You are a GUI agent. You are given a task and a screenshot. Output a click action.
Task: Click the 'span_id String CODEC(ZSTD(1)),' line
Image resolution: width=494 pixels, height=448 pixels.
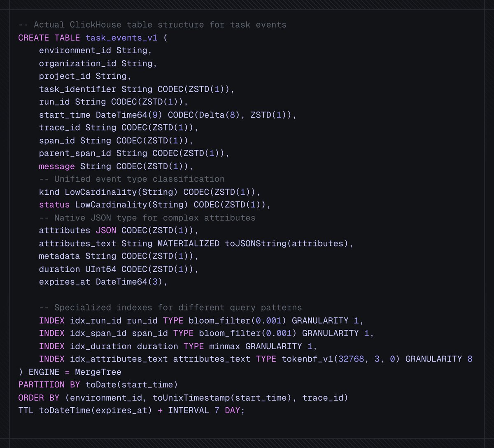click(x=116, y=140)
